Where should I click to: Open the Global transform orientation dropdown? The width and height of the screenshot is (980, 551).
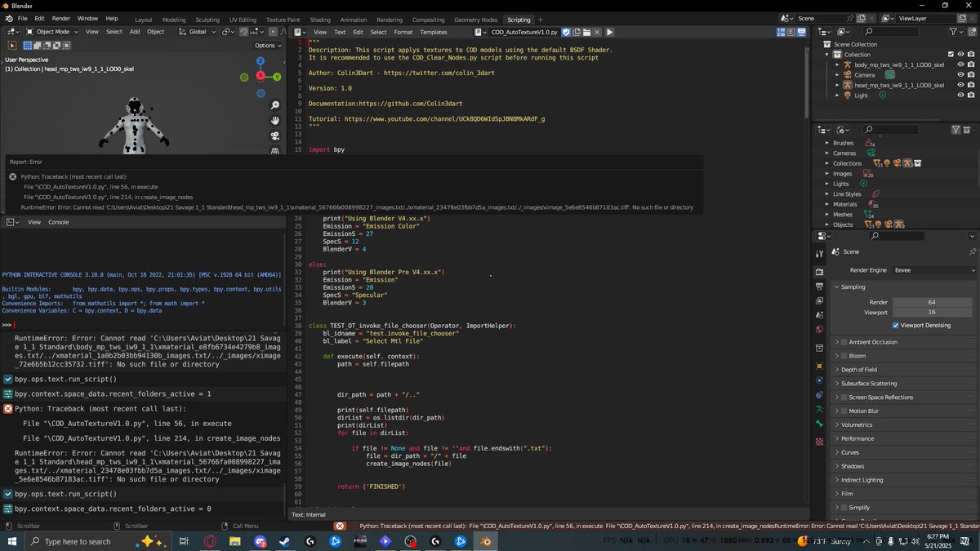(x=196, y=32)
